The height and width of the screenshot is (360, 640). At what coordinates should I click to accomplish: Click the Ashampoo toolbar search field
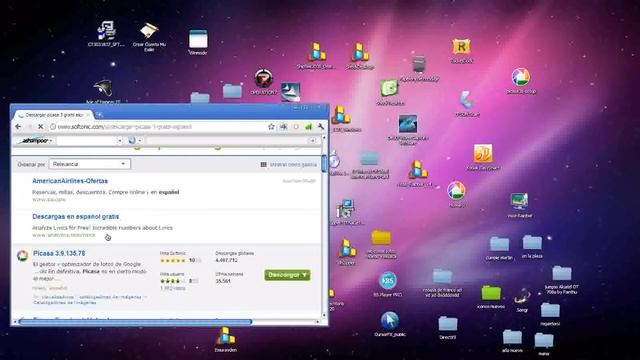coord(87,140)
